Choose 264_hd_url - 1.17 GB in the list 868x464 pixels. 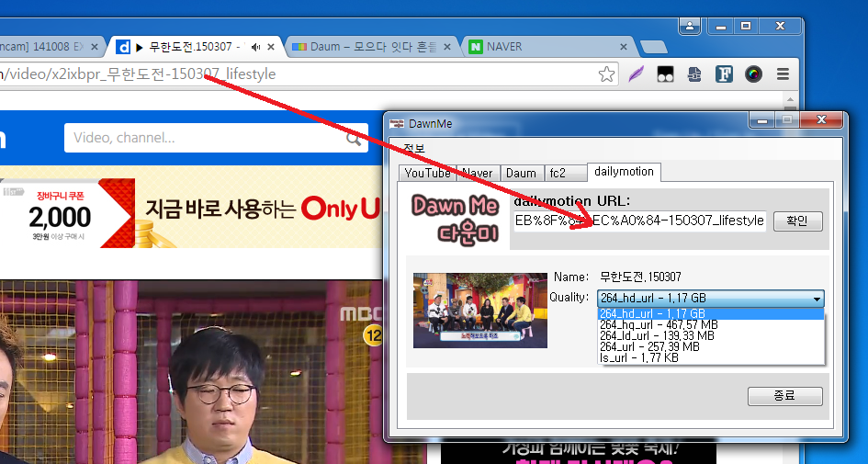711,314
